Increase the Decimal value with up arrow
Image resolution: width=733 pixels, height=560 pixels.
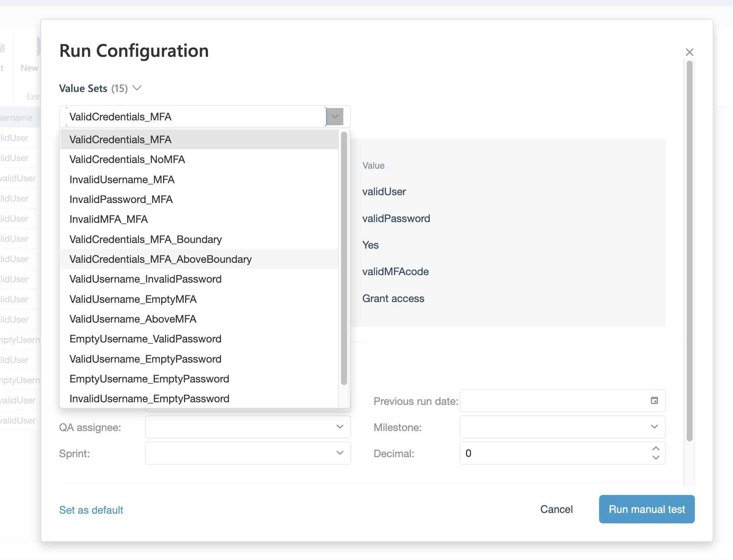pos(656,448)
